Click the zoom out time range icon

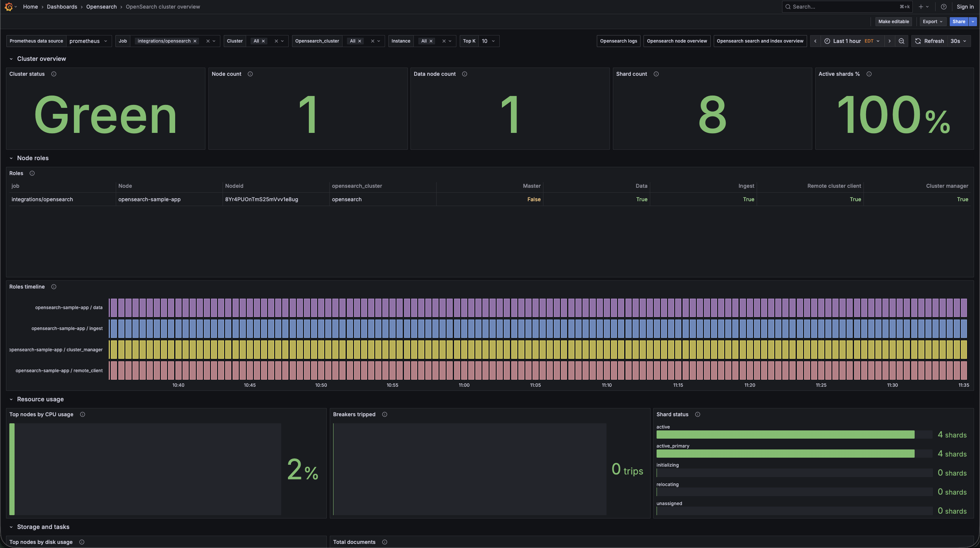901,41
